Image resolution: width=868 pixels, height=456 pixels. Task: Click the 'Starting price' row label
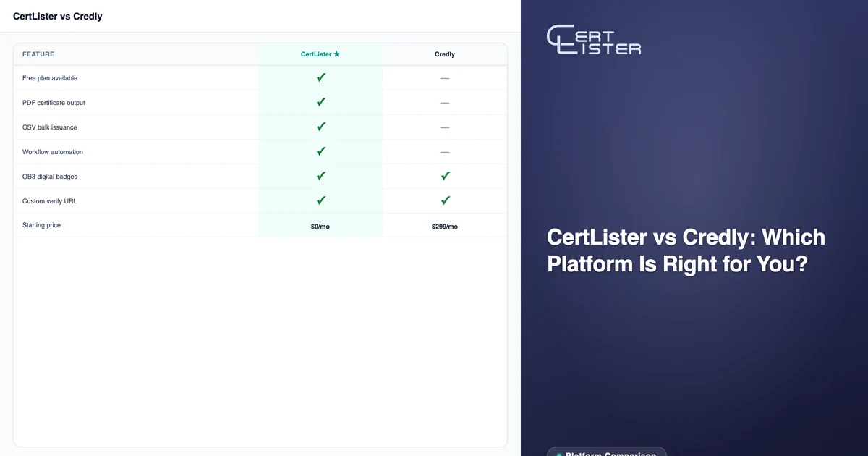41,225
